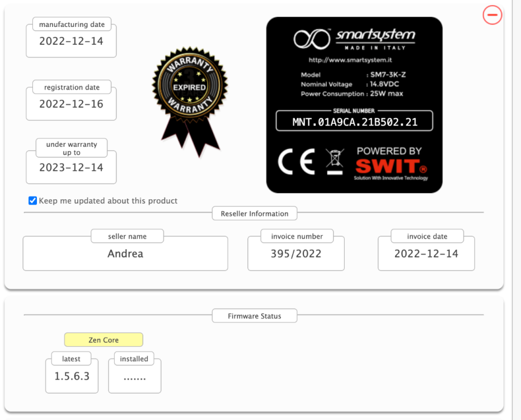This screenshot has width=521, height=420.
Task: Uncheck Keep me updated about this product
Action: click(33, 200)
